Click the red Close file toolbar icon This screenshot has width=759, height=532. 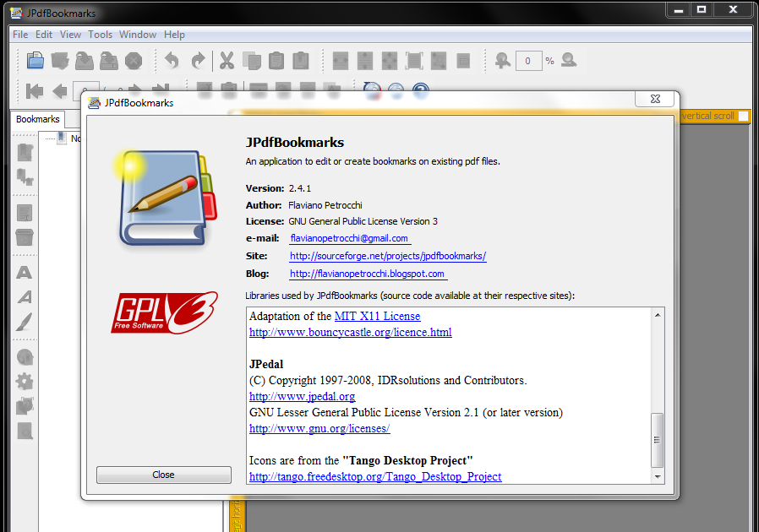point(134,61)
